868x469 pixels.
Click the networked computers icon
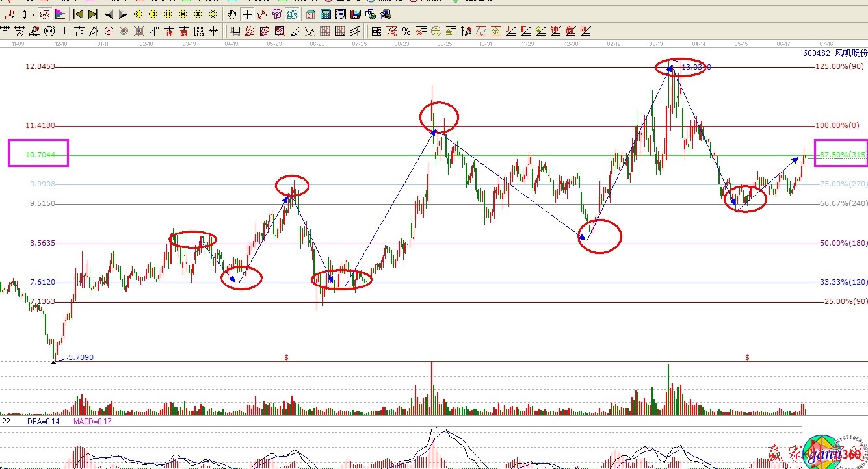[386, 14]
